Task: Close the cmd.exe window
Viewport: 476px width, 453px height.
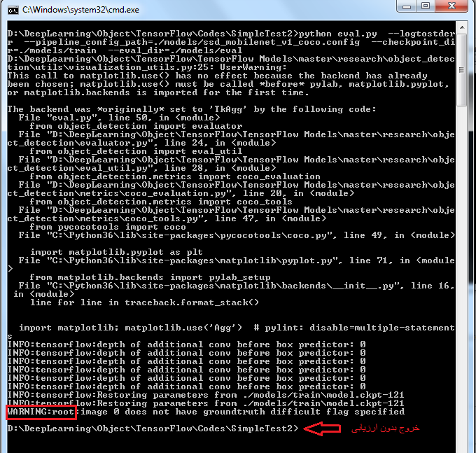Action: [x=451, y=6]
